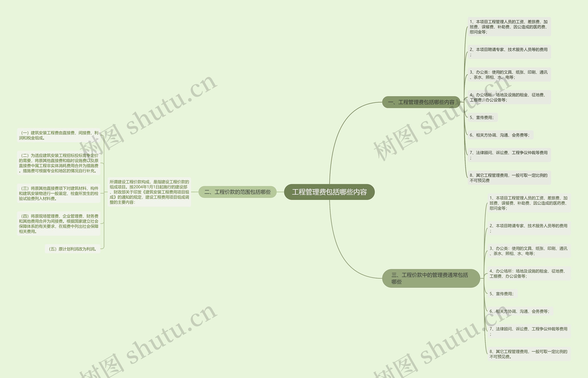Select item 5 宣传费用 under branch 三

[x=502, y=294]
